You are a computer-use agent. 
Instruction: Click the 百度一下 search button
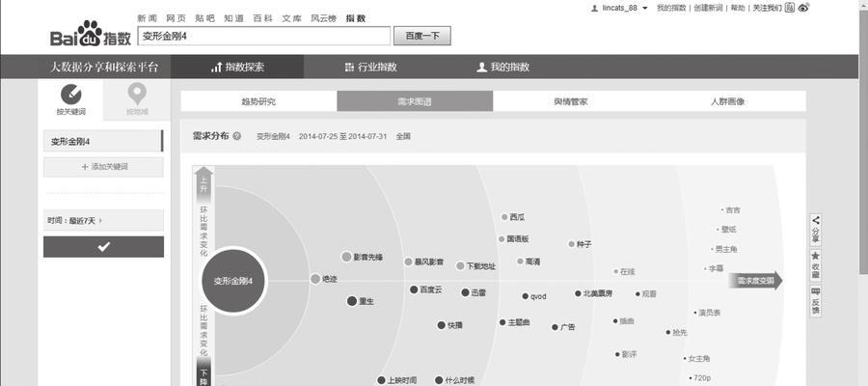pyautogui.click(x=421, y=36)
